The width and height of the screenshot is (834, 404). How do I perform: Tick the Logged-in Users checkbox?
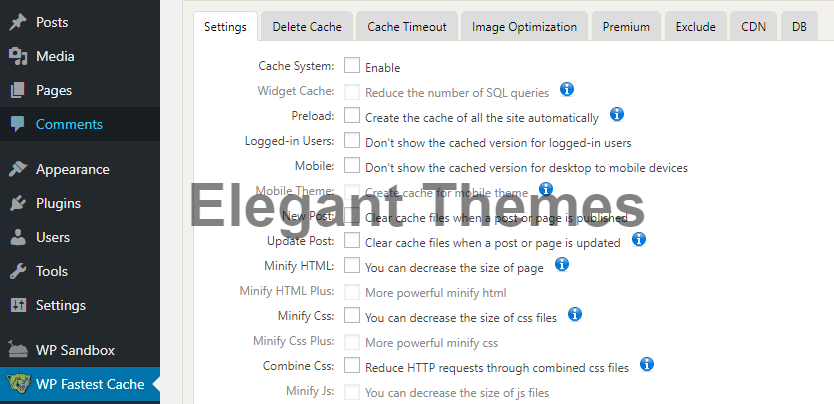click(352, 141)
